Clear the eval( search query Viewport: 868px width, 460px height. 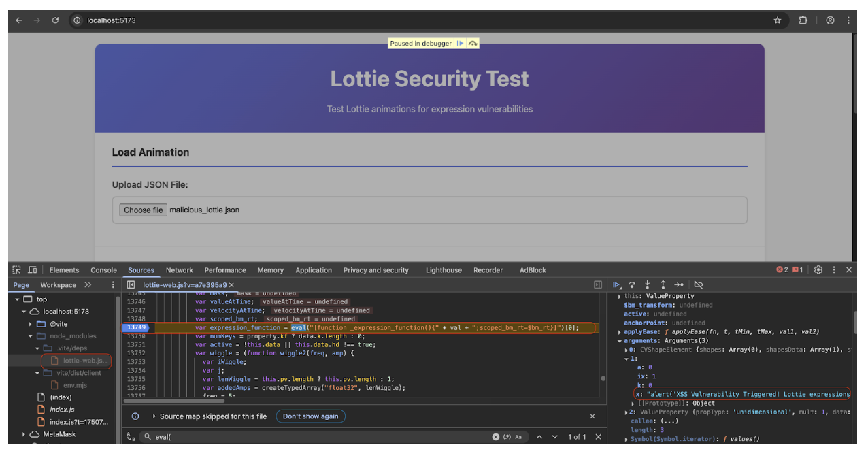[x=496, y=436]
